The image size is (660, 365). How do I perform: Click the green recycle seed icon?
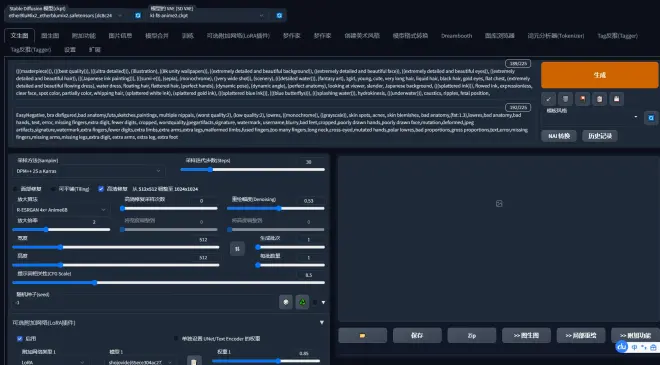click(302, 302)
